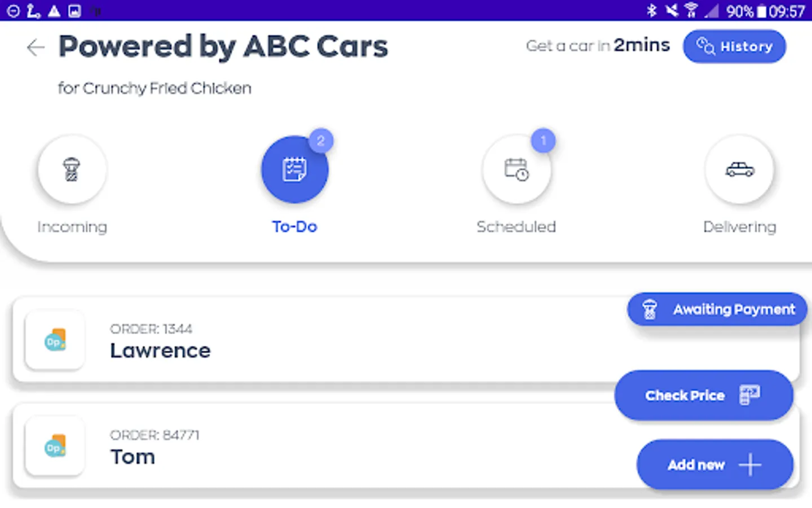Switch to the Scheduled tab label
Image resolution: width=812 pixels, height=508 pixels.
pos(517,227)
